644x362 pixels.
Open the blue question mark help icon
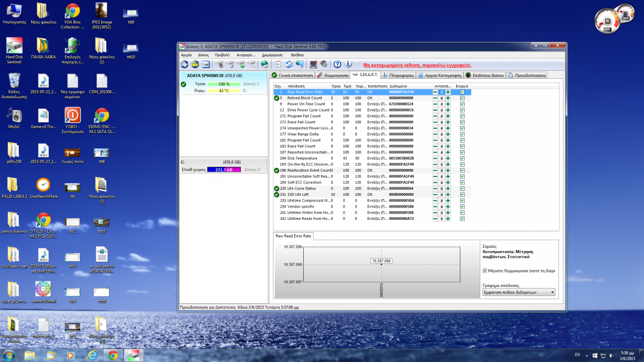[x=338, y=64]
